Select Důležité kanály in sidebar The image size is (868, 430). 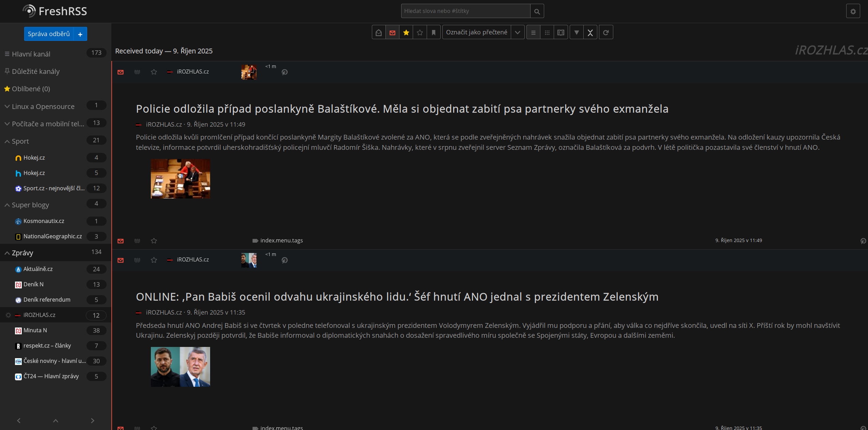click(x=35, y=71)
